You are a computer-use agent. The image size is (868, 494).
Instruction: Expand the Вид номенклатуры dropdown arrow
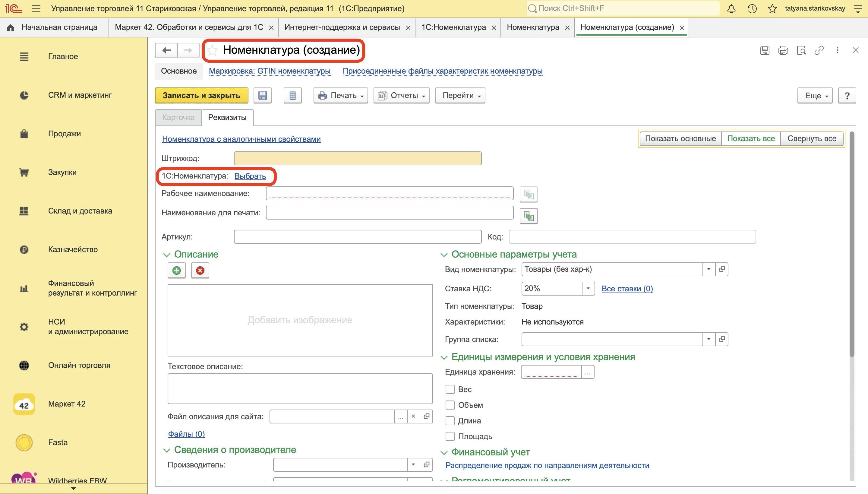coord(709,269)
